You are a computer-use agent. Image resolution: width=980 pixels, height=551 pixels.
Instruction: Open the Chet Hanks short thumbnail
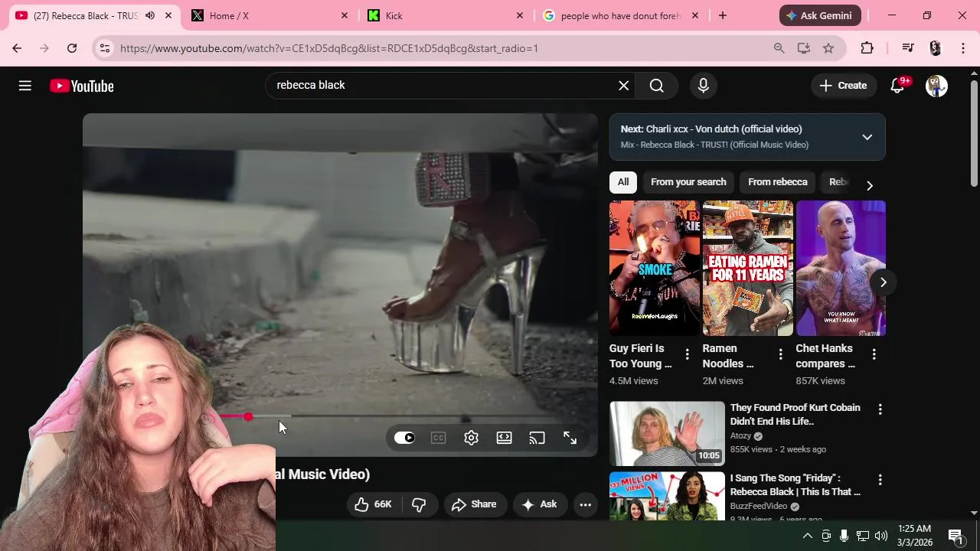[841, 268]
